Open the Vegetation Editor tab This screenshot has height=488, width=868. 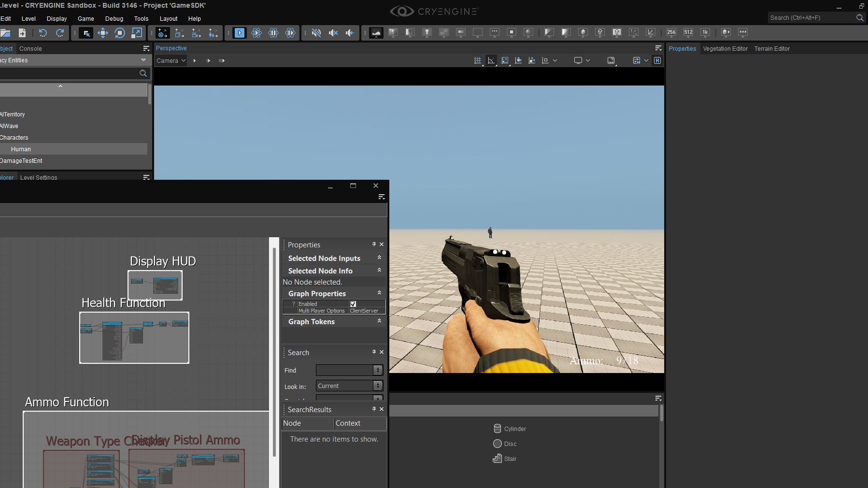pos(725,48)
